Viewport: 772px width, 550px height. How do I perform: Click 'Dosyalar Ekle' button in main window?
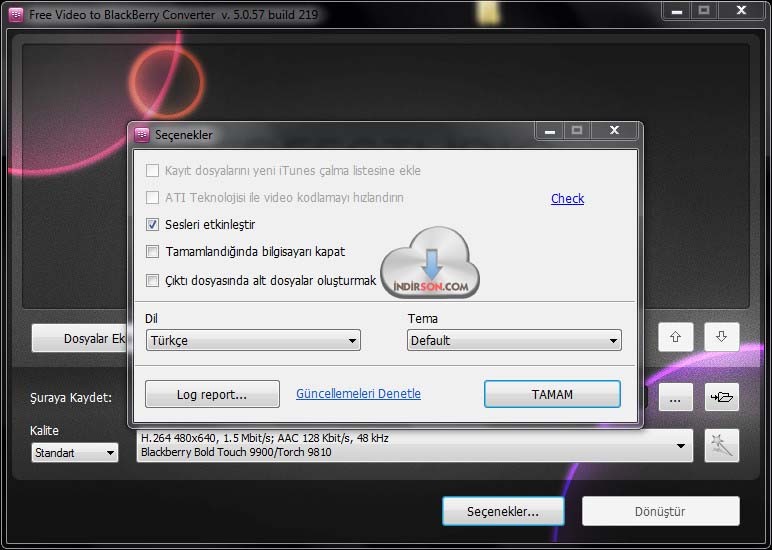click(x=81, y=338)
